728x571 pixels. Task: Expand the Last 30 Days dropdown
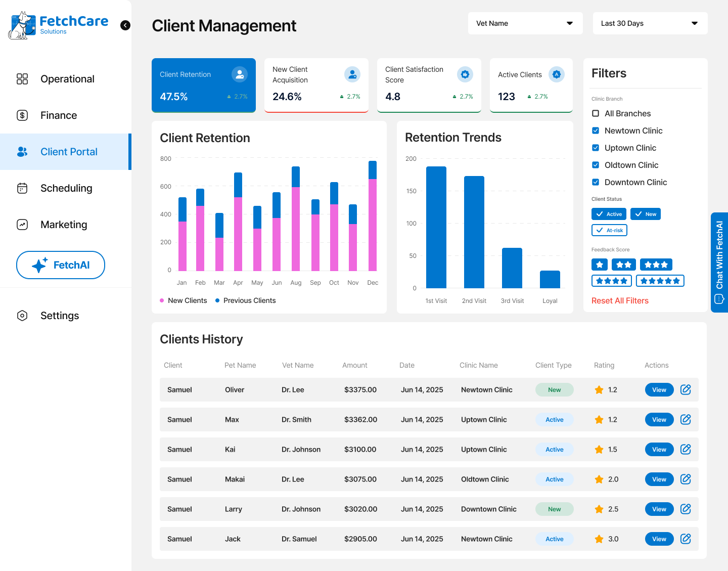coord(650,23)
